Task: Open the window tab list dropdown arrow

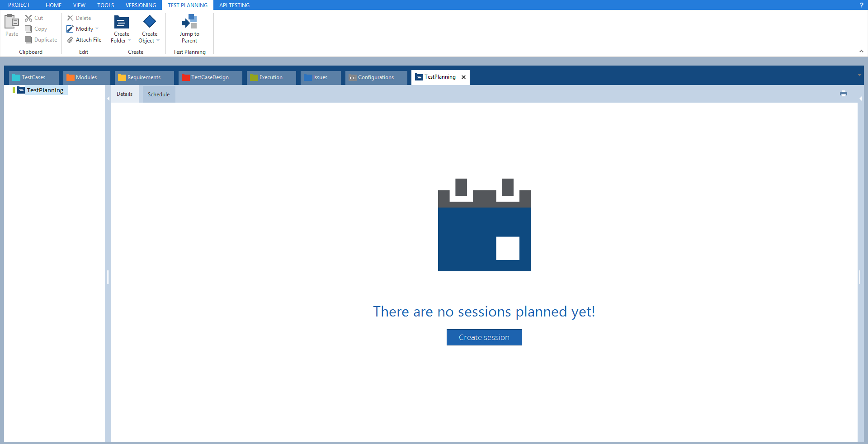Action: (859, 75)
